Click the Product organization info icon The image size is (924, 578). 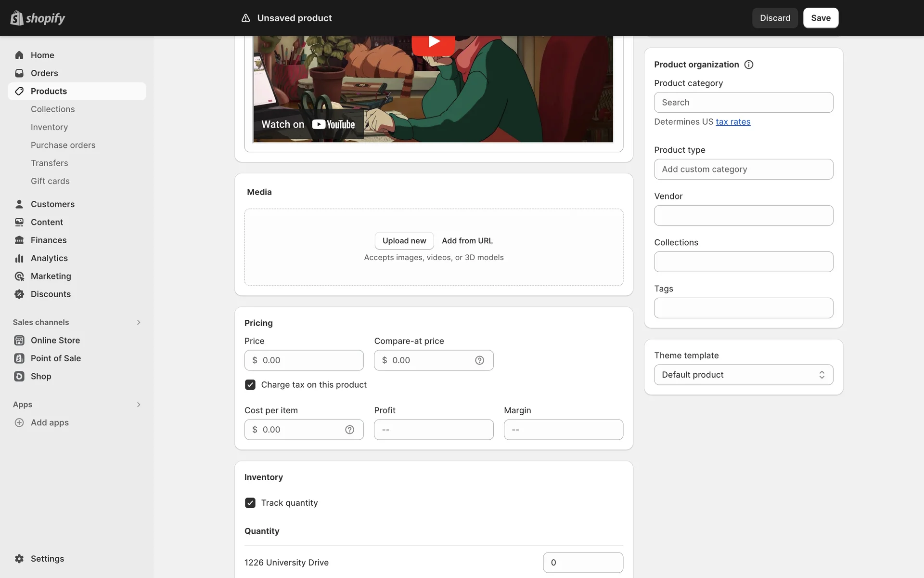point(749,65)
